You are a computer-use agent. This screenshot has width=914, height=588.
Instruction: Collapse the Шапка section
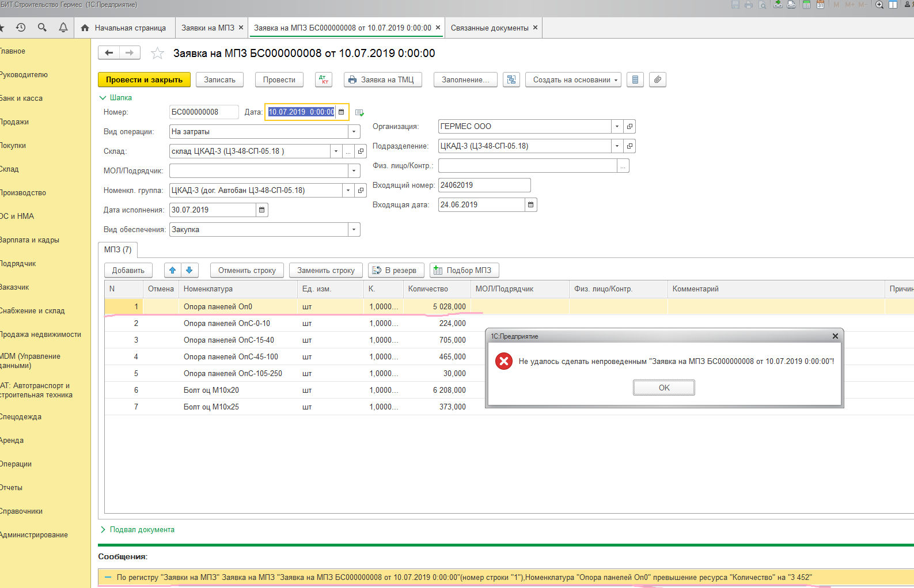pos(116,97)
